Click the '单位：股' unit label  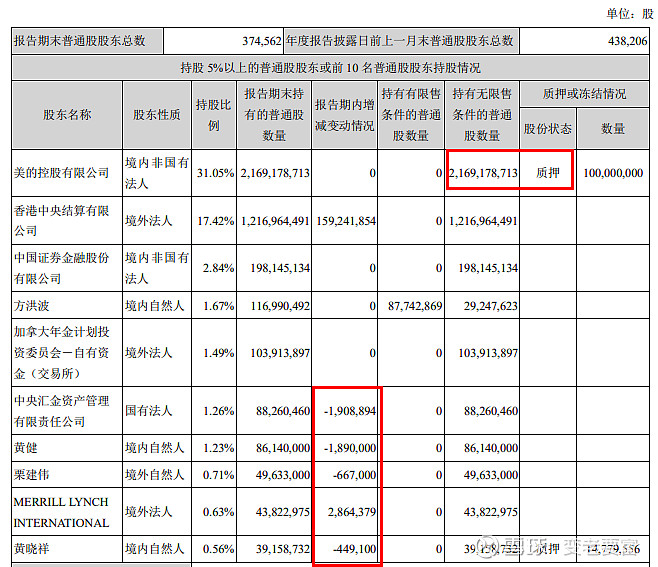tap(630, 14)
